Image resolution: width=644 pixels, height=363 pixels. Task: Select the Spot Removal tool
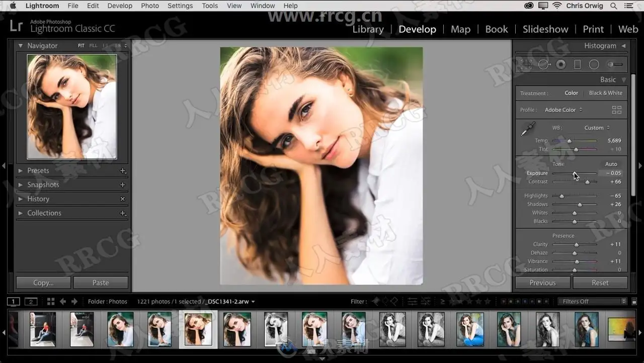pyautogui.click(x=544, y=64)
